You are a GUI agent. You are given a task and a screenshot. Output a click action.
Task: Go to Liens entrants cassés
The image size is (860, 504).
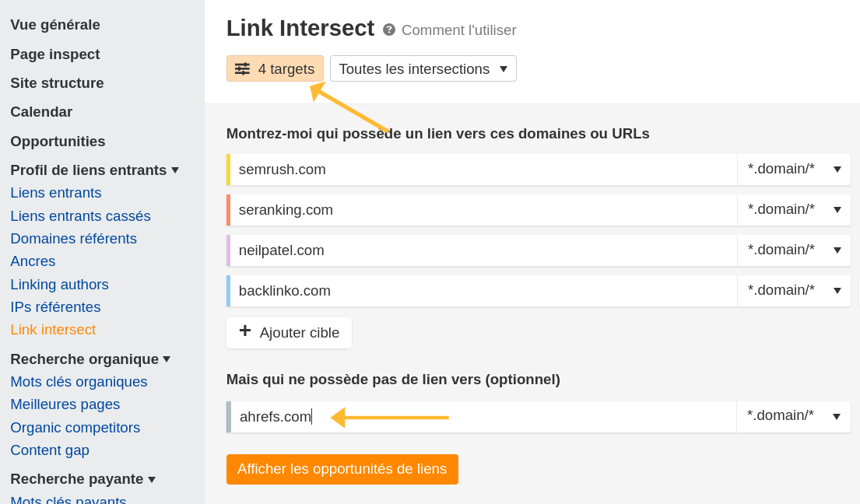pos(80,215)
